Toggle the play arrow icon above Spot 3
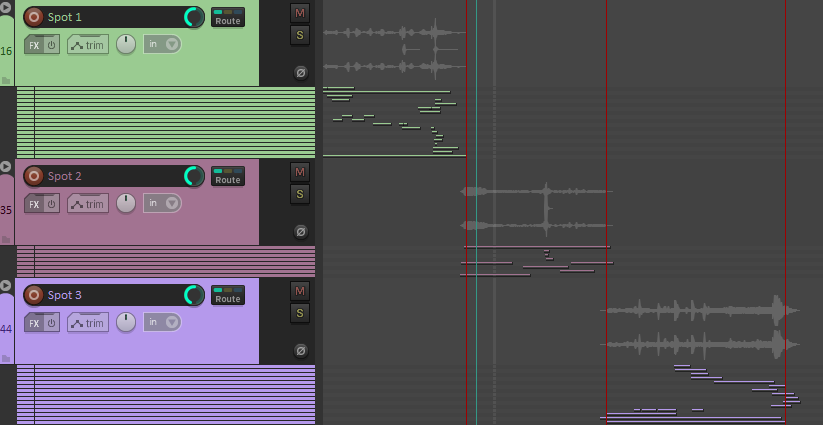The image size is (823, 425). click(x=5, y=286)
